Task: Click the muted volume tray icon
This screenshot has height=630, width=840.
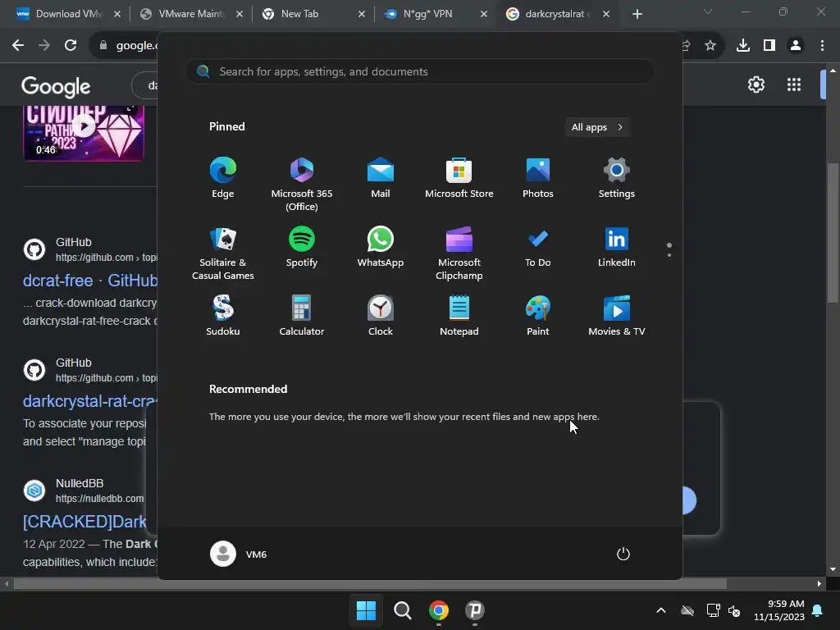Action: tap(734, 610)
